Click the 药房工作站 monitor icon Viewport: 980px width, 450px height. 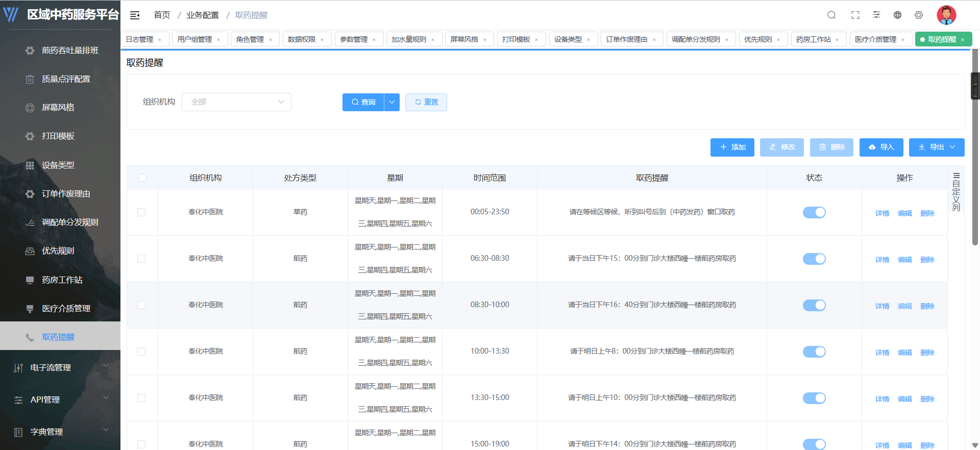[x=30, y=280]
